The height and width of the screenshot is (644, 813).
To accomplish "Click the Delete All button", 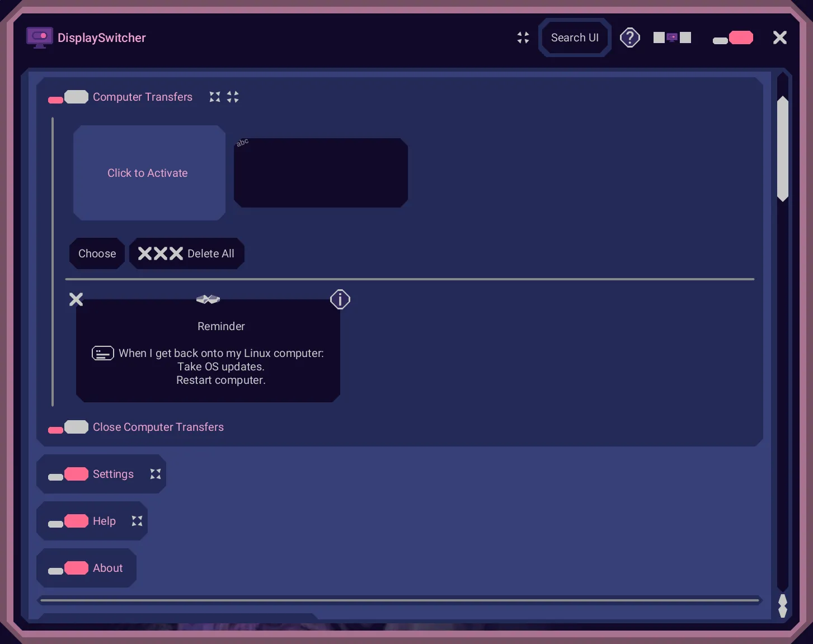I will [187, 253].
